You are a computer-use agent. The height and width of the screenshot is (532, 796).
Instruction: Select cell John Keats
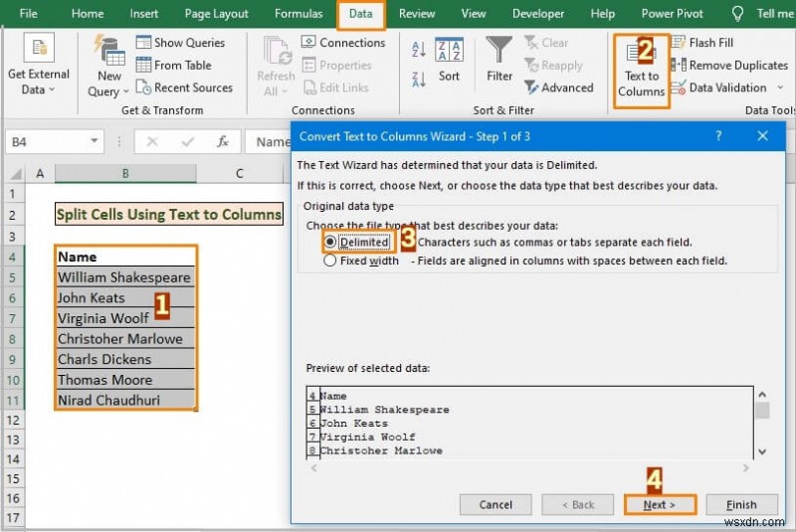point(125,297)
